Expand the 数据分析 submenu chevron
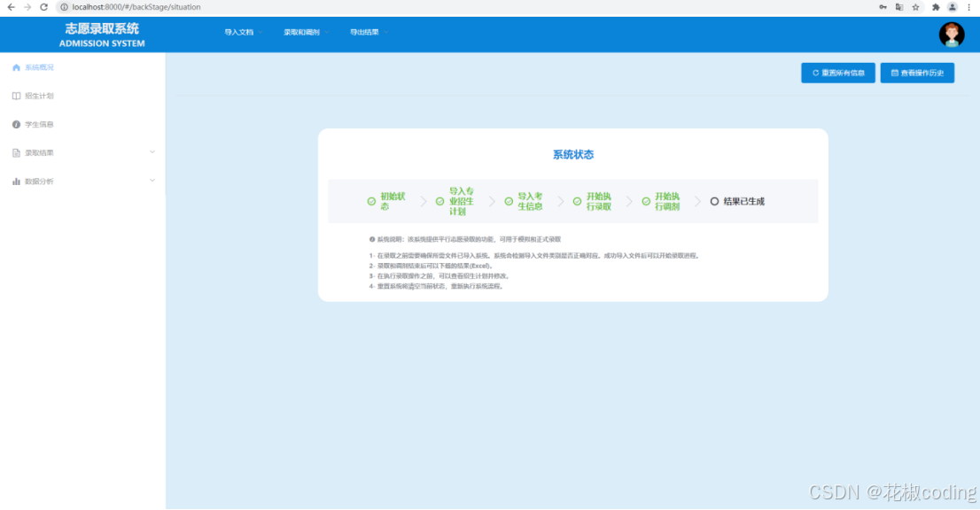The height and width of the screenshot is (510, 980). point(152,181)
